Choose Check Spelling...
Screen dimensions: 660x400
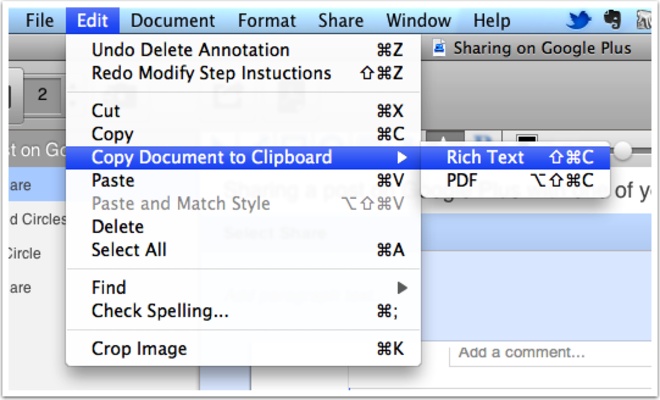pos(243,311)
